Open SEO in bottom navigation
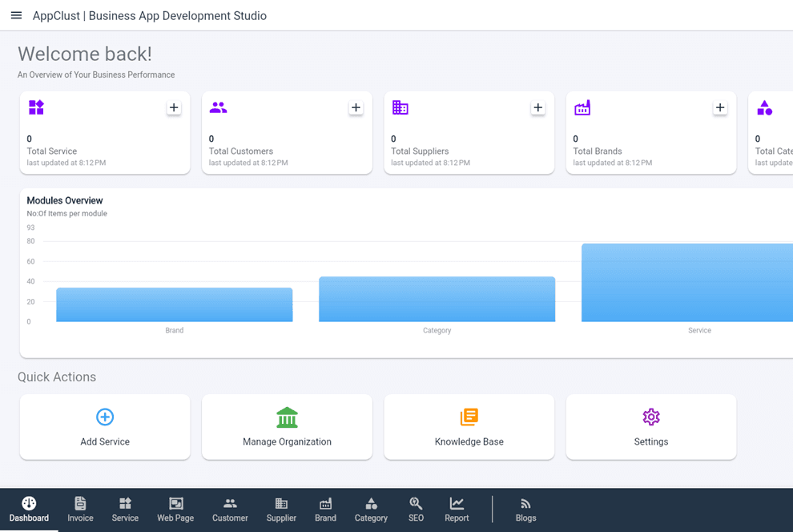This screenshot has width=793, height=532. click(x=416, y=510)
